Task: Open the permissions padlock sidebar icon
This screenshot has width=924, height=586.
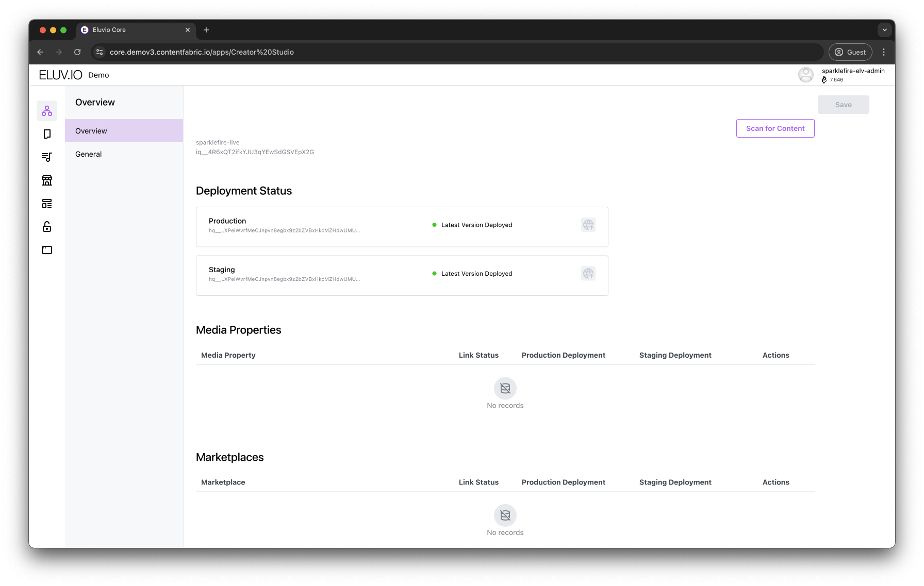Action: pos(47,227)
